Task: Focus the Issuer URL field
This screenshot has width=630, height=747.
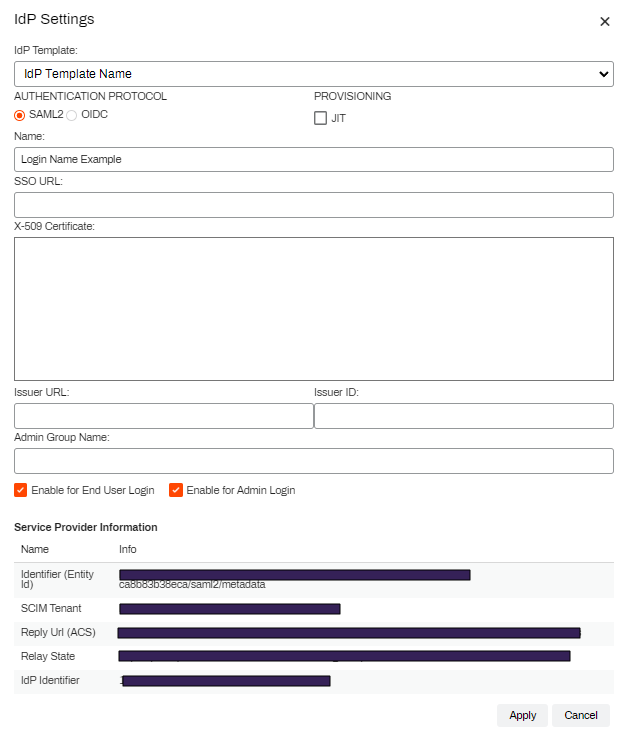Action: click(163, 416)
